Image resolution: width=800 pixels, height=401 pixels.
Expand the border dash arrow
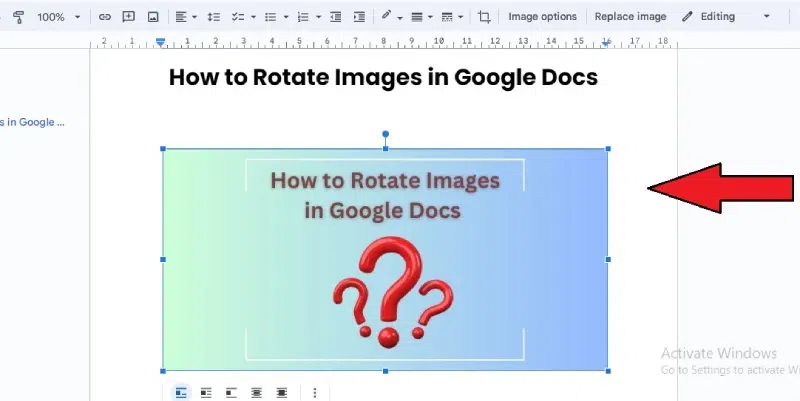click(460, 17)
